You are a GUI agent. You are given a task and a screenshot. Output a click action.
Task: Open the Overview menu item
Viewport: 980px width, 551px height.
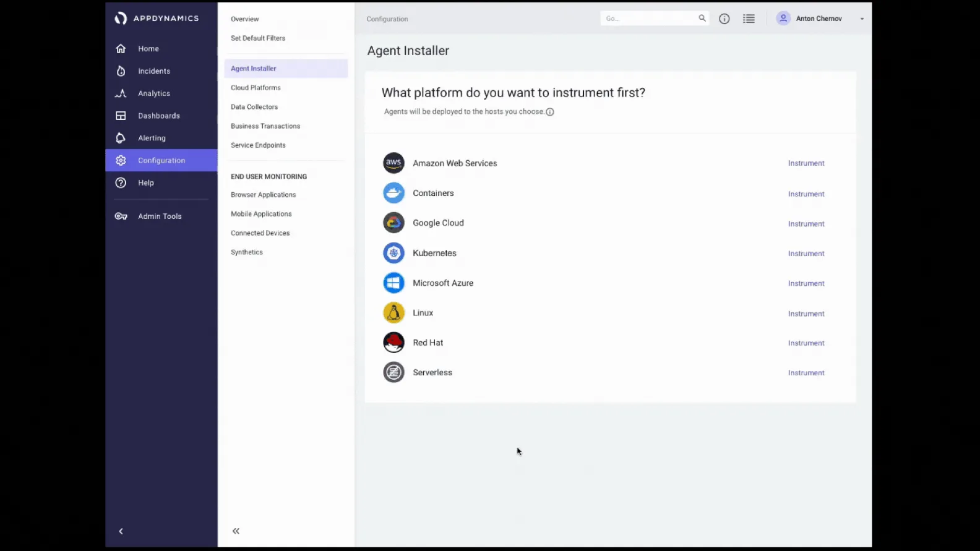coord(245,19)
